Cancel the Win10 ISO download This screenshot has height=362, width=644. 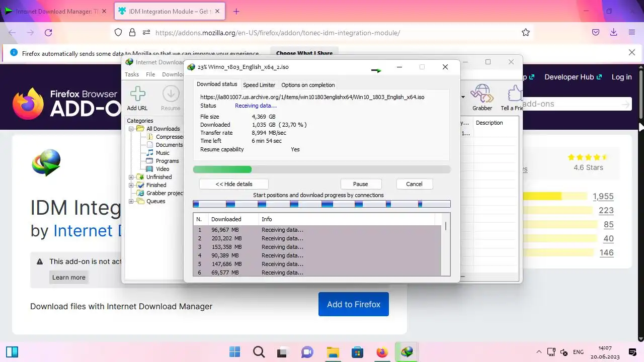(x=414, y=184)
